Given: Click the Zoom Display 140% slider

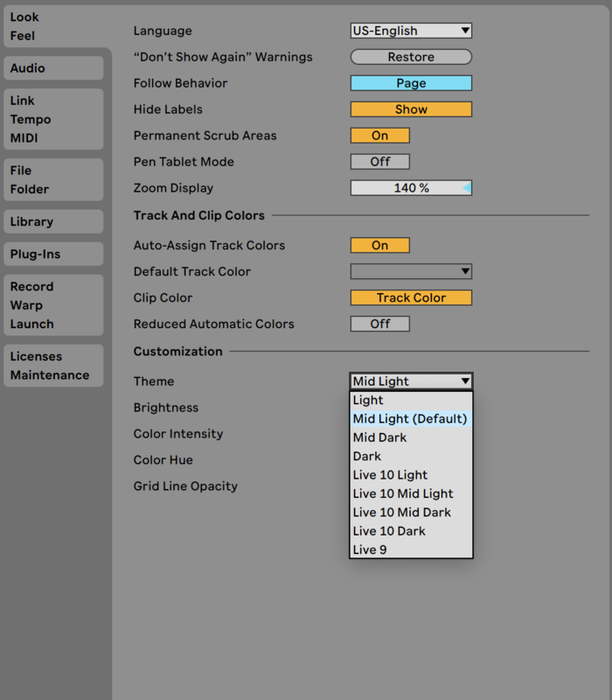Looking at the screenshot, I should coord(411,188).
